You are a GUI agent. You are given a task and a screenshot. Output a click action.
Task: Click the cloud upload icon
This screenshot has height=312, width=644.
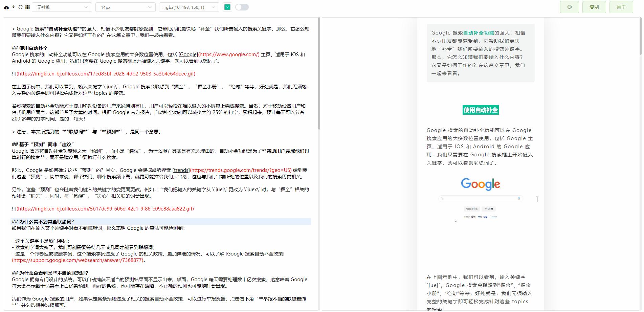coord(6,7)
